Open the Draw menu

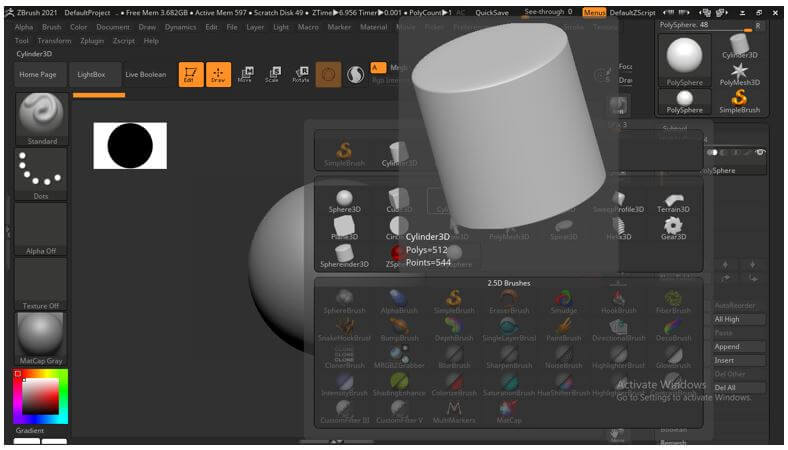(147, 27)
